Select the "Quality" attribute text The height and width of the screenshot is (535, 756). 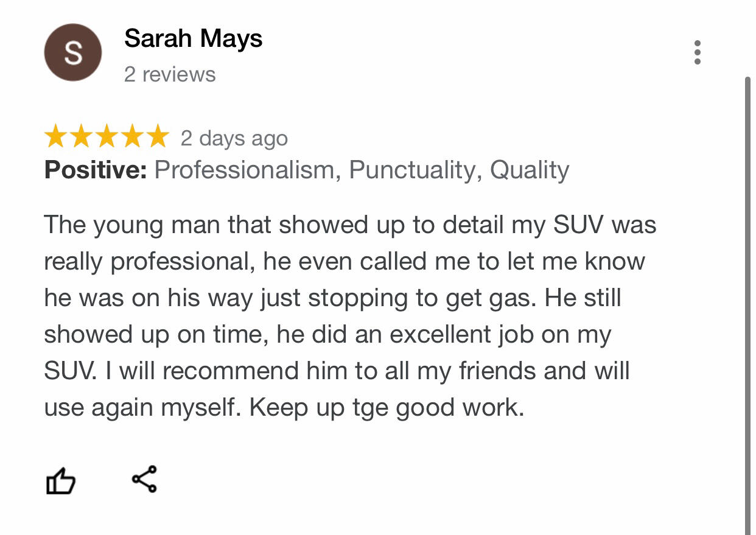pos(530,170)
